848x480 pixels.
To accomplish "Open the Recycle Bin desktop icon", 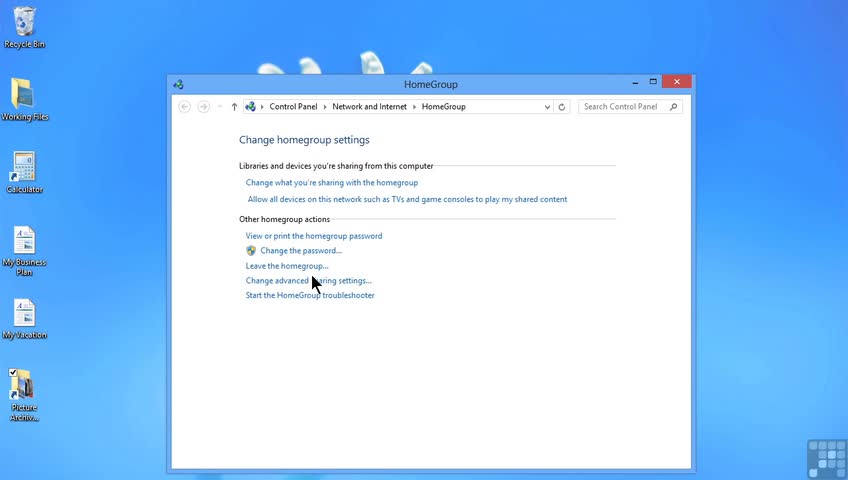I will [24, 27].
